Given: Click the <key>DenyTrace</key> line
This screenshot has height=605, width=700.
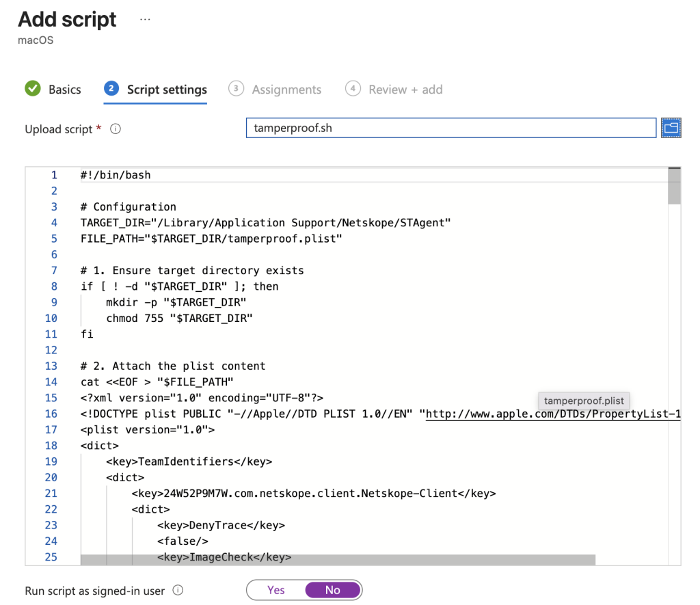Looking at the screenshot, I should (221, 526).
